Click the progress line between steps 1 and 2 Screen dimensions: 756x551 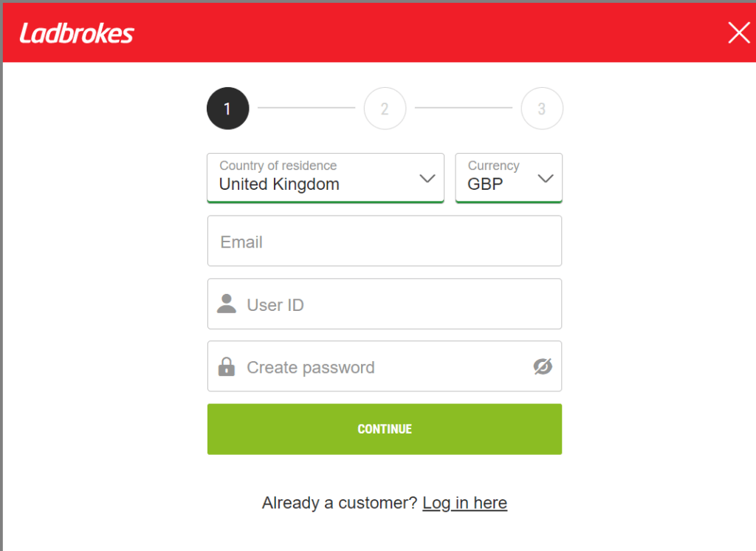coord(306,108)
